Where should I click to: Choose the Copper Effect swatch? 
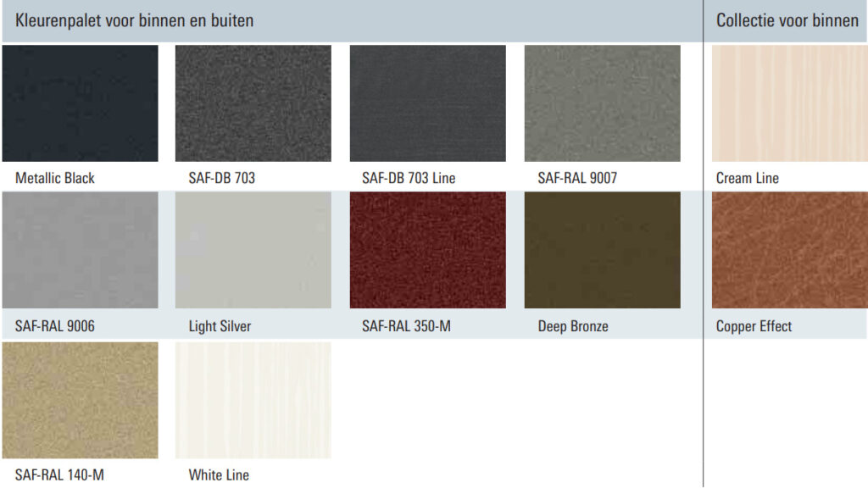pos(789,250)
